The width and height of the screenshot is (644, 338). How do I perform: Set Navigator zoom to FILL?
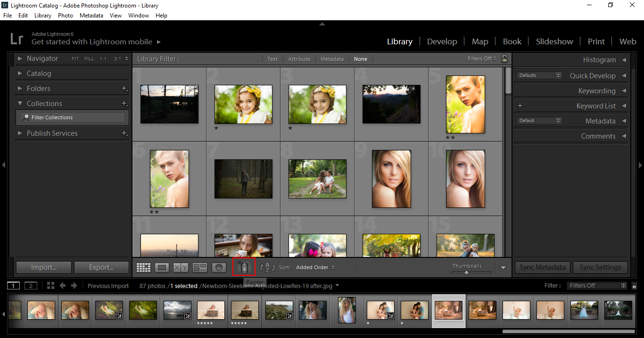(x=89, y=59)
